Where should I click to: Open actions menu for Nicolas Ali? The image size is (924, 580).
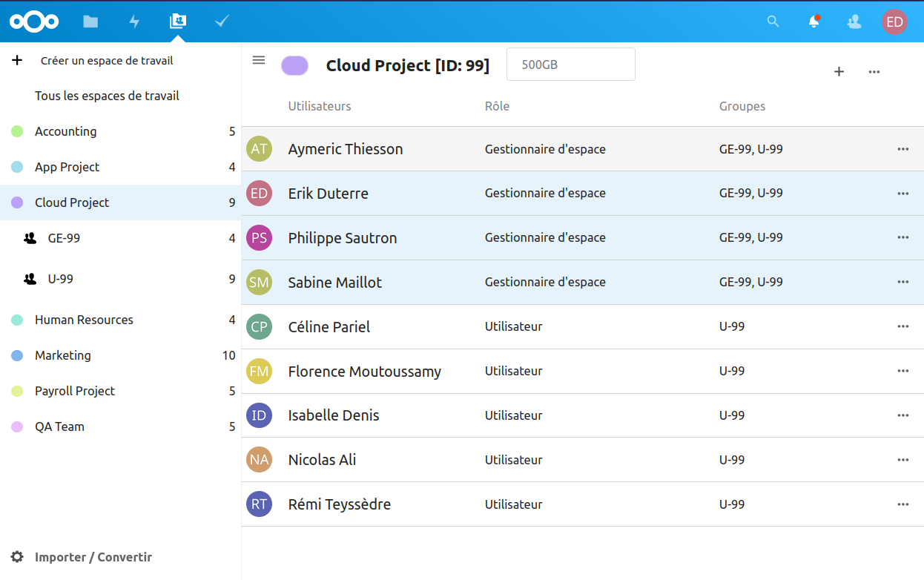(x=902, y=460)
